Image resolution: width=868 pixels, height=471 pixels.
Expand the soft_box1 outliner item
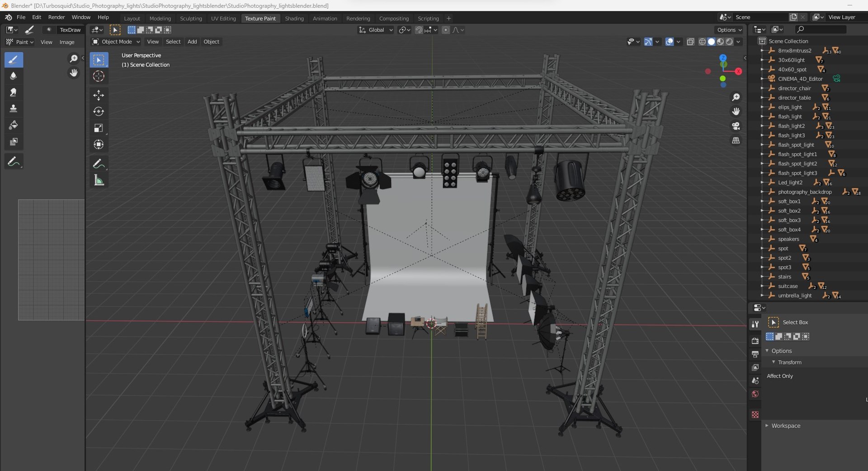tap(762, 202)
